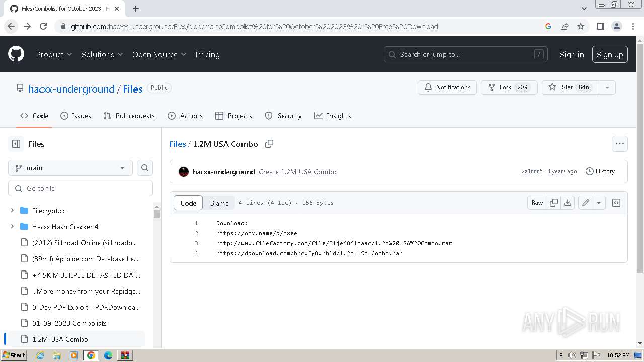Open the three-dot more file actions button
This screenshot has height=362, width=644.
click(620, 144)
